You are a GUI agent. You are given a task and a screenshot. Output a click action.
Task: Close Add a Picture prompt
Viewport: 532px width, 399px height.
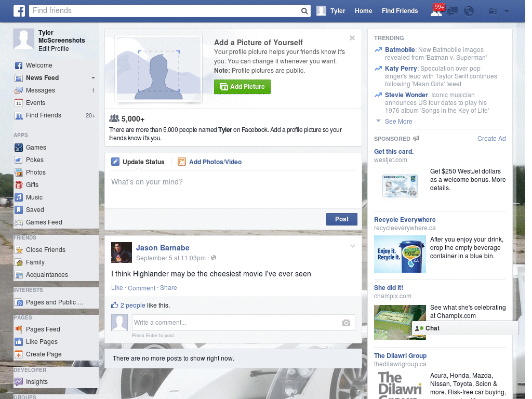coord(352,38)
